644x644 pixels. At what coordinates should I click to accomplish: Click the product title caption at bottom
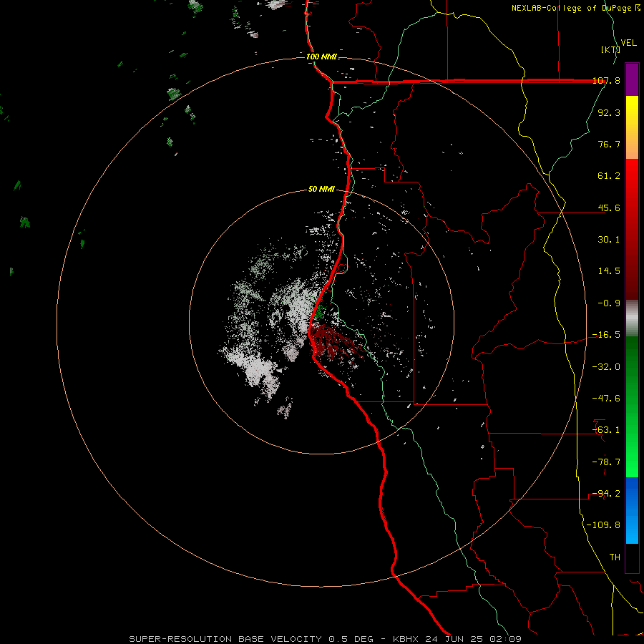[x=326, y=639]
